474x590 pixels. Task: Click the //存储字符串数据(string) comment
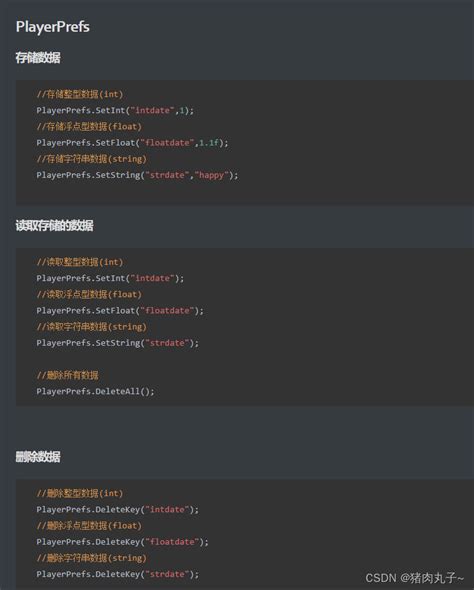pyautogui.click(x=91, y=159)
